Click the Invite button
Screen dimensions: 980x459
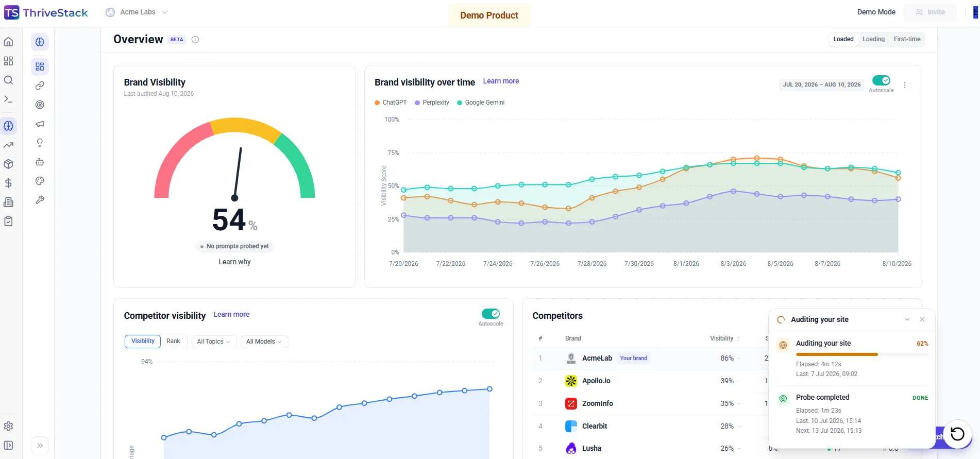click(930, 12)
